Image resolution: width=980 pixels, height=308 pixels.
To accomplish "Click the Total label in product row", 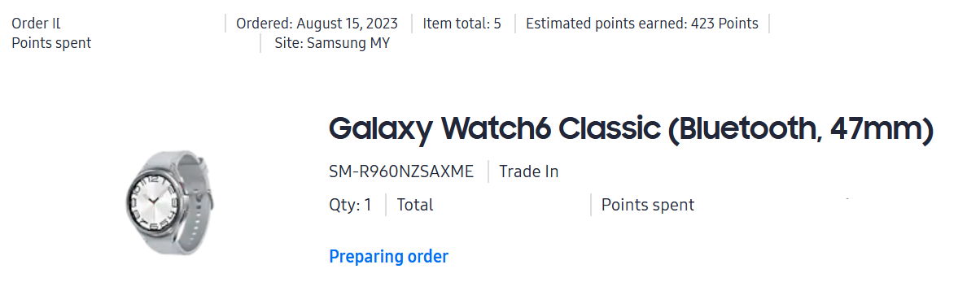I will 415,205.
